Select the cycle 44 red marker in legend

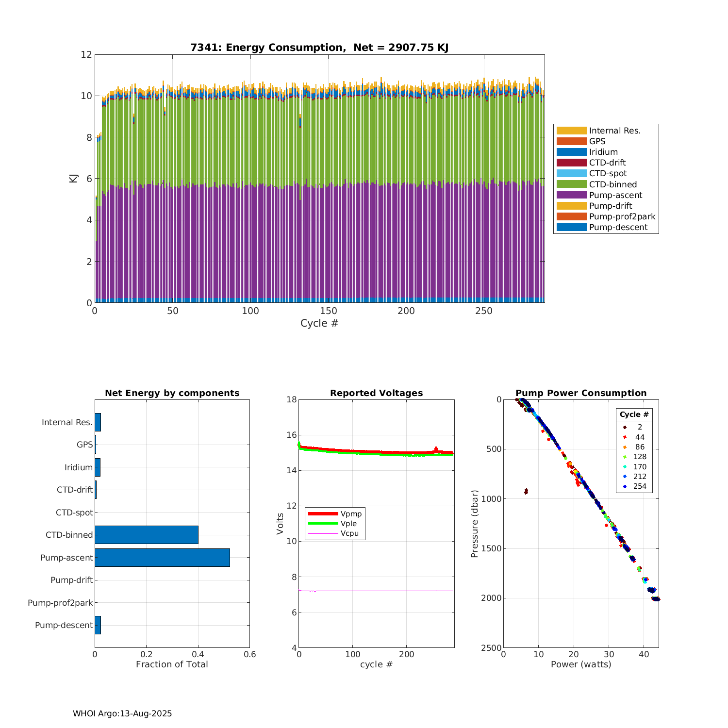[x=625, y=437]
